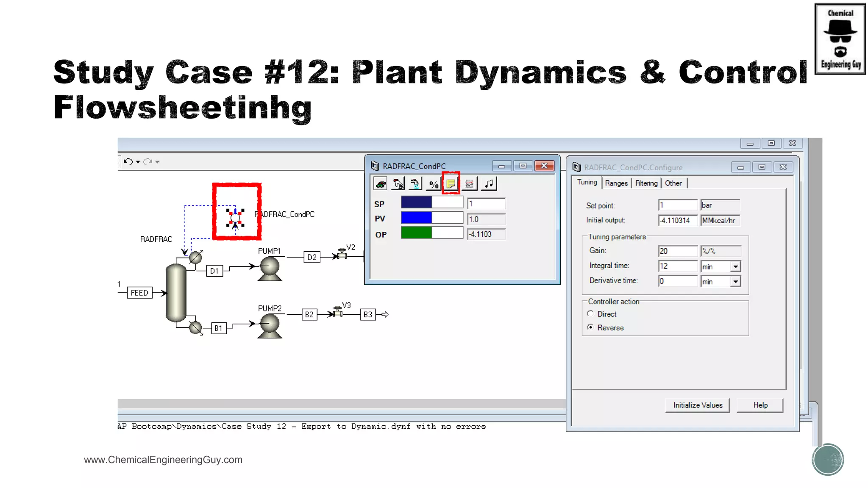The height and width of the screenshot is (488, 868).
Task: Switch controller to Manual hand icon
Action: (x=398, y=184)
